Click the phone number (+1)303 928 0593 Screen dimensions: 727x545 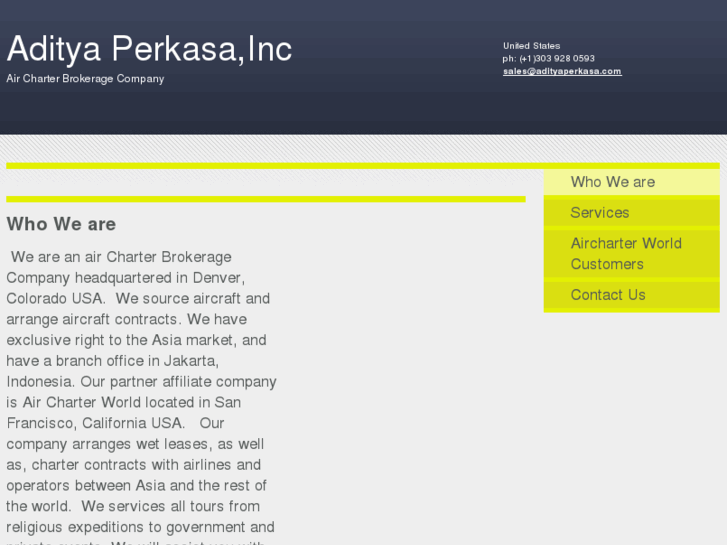pyautogui.click(x=557, y=58)
